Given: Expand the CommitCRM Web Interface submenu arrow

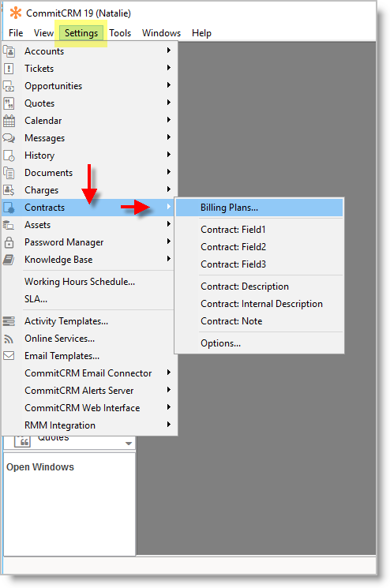Looking at the screenshot, I should point(169,407).
